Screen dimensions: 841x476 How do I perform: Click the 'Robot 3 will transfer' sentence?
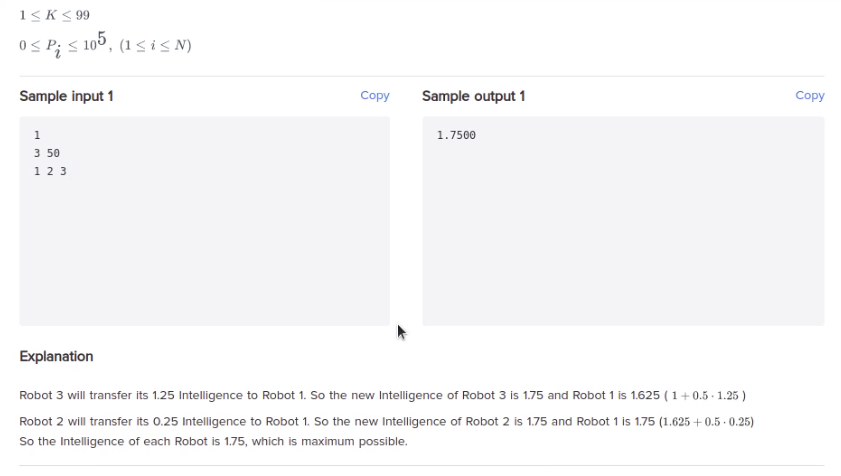382,396
